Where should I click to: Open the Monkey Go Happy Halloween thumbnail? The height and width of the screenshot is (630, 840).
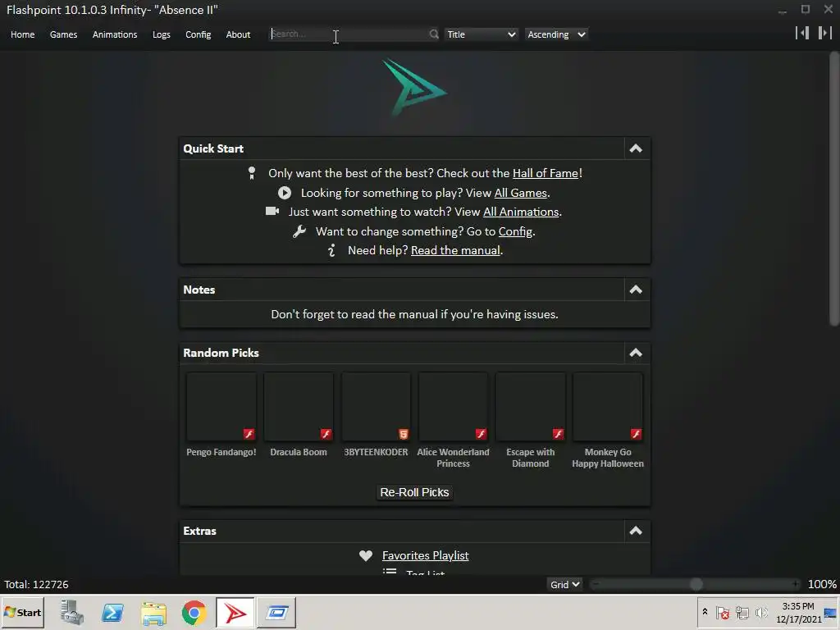pyautogui.click(x=608, y=407)
